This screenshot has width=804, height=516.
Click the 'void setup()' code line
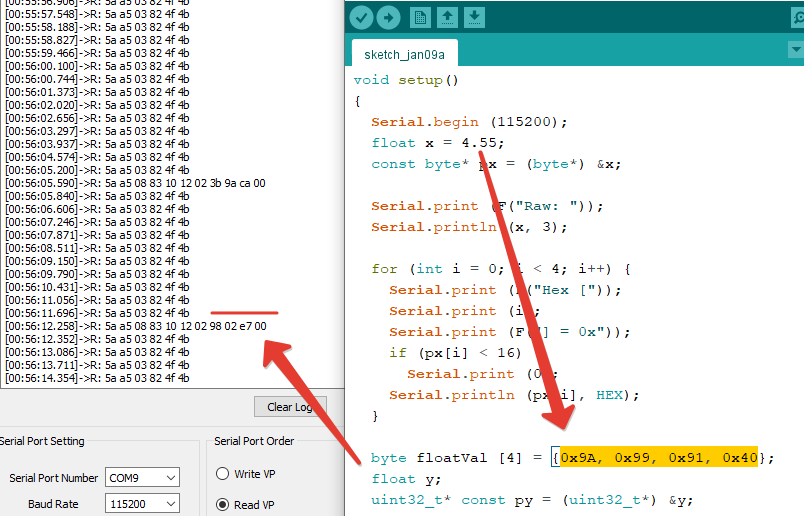point(406,80)
